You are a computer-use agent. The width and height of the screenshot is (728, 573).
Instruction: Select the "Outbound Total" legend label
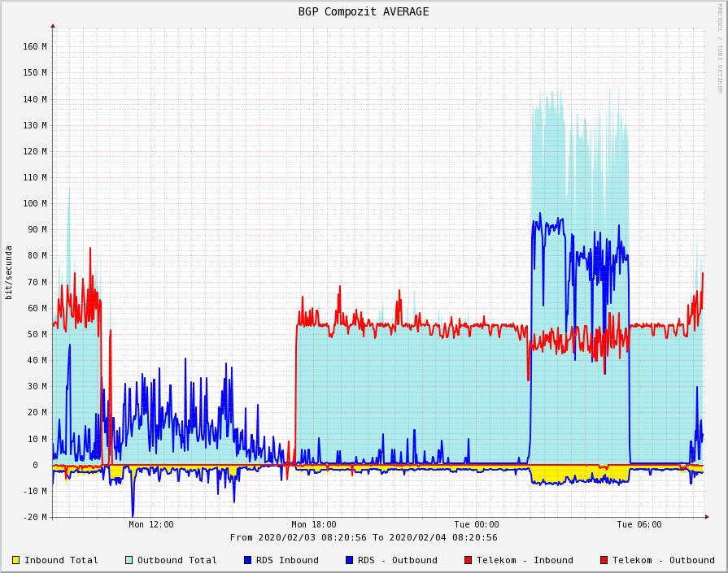[177, 560]
